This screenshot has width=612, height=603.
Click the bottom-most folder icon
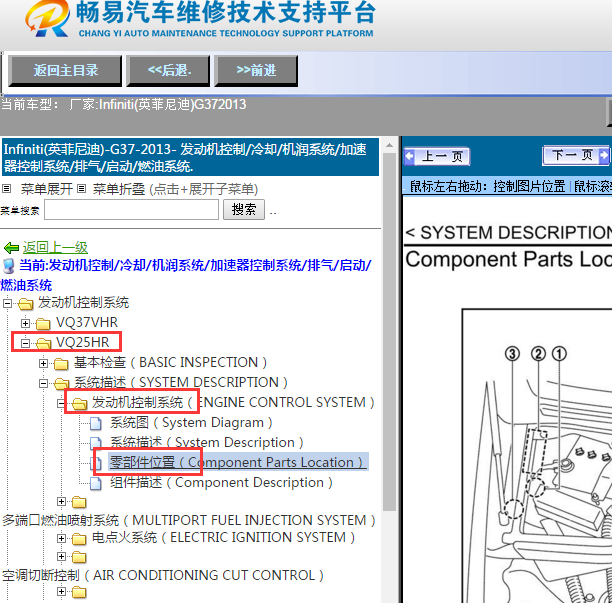click(79, 592)
